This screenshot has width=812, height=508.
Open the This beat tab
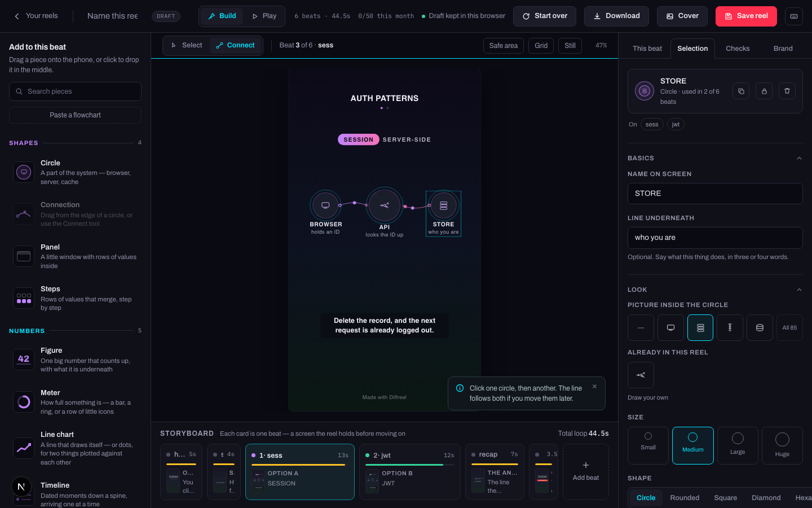tap(647, 49)
